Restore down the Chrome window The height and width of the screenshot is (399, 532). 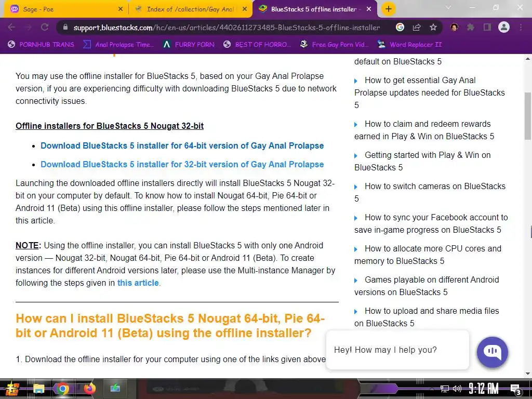coord(496,7)
